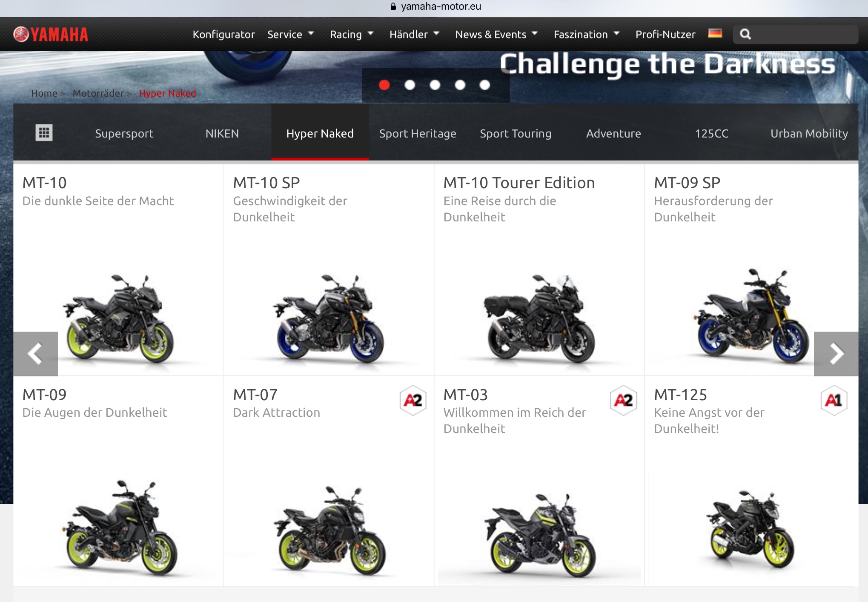Click into the search input field
The image size is (868, 602).
pos(795,34)
